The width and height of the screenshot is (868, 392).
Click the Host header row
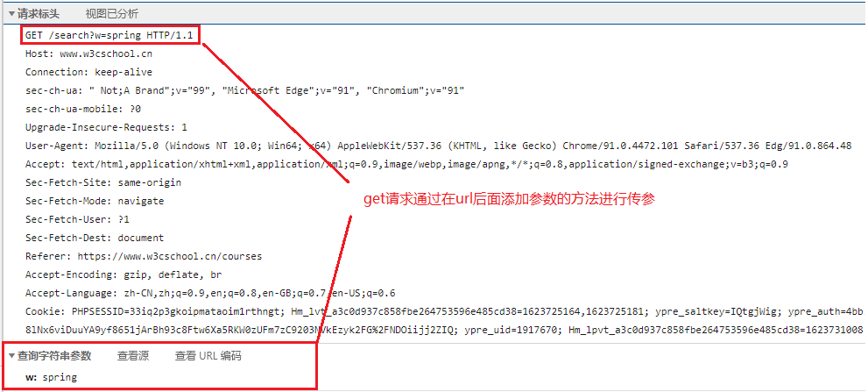[x=88, y=53]
